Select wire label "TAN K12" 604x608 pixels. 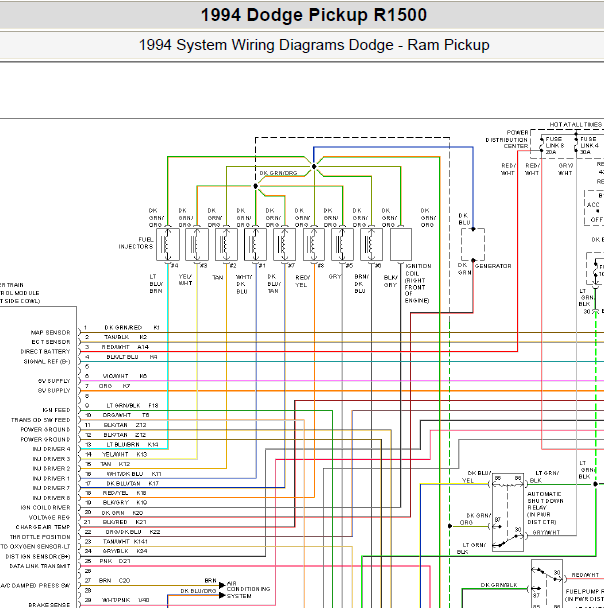(115, 464)
